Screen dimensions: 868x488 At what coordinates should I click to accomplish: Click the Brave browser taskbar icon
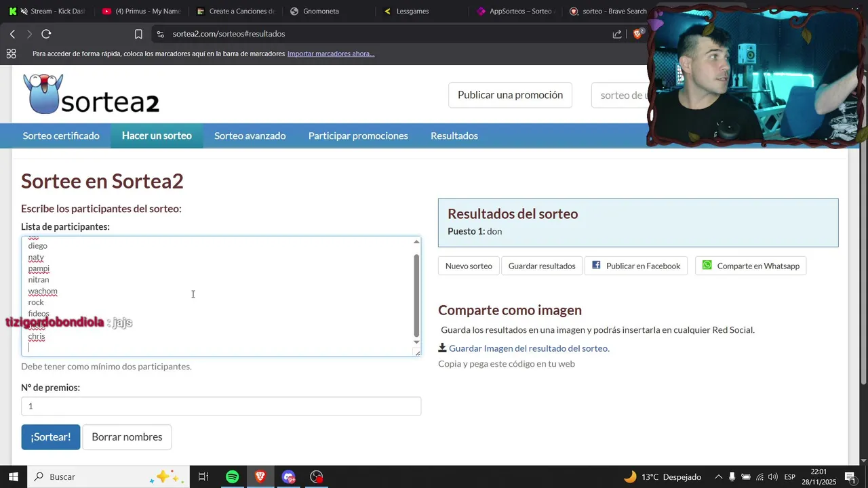260,476
